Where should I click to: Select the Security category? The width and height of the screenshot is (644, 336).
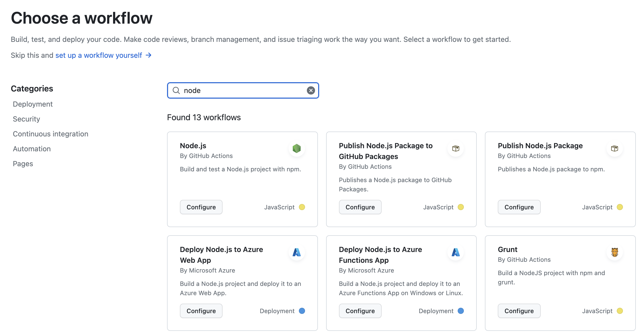coord(26,119)
